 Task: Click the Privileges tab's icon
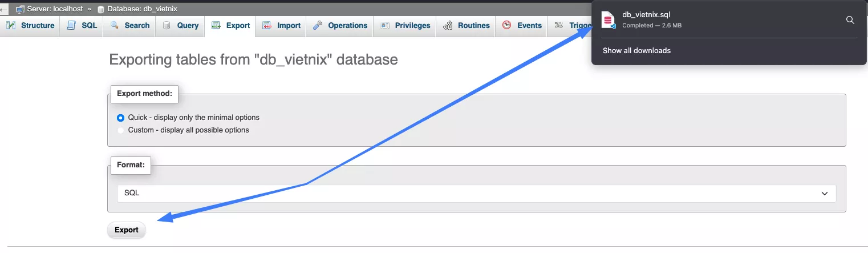click(x=385, y=26)
